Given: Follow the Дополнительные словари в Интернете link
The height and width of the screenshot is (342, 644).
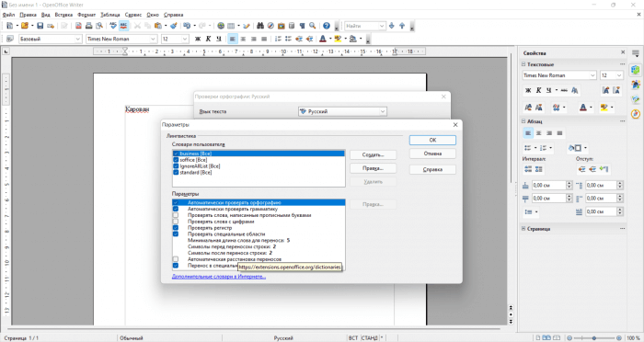Looking at the screenshot, I should click(x=219, y=277).
